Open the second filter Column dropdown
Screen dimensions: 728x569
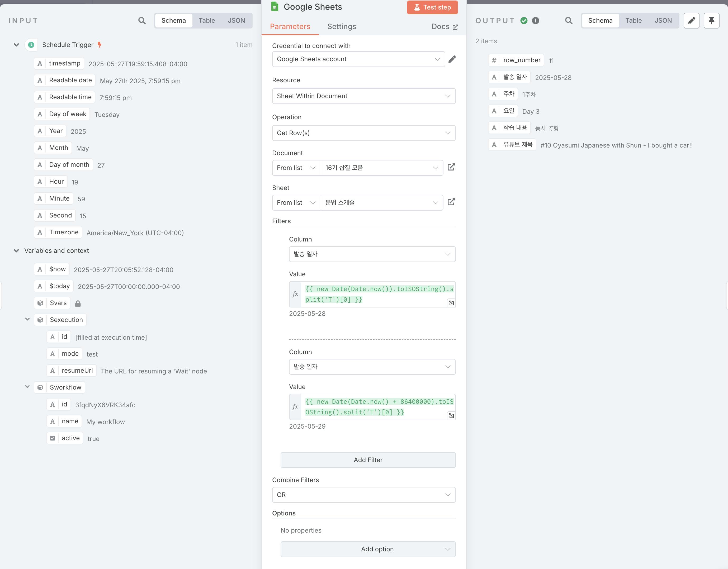pos(372,367)
